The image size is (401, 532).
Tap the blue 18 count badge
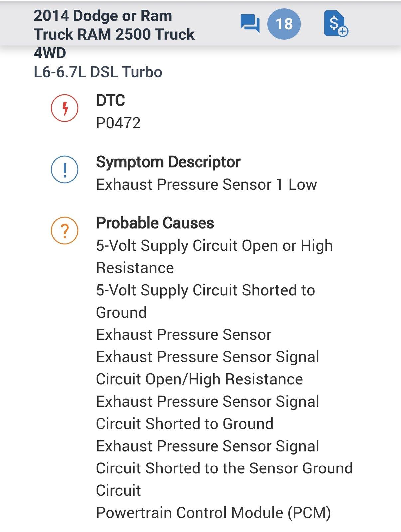pos(284,24)
